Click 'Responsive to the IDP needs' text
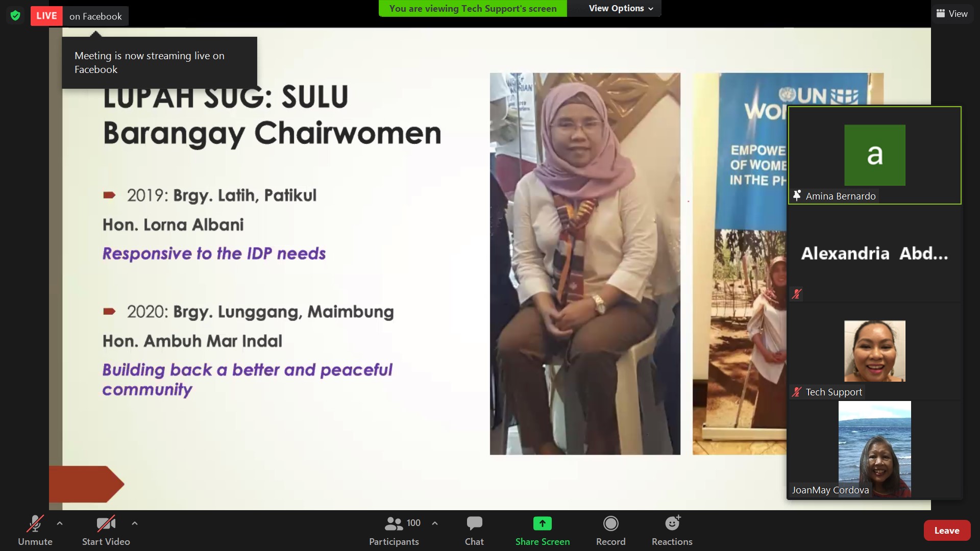Screen dimensions: 980x551 point(214,254)
